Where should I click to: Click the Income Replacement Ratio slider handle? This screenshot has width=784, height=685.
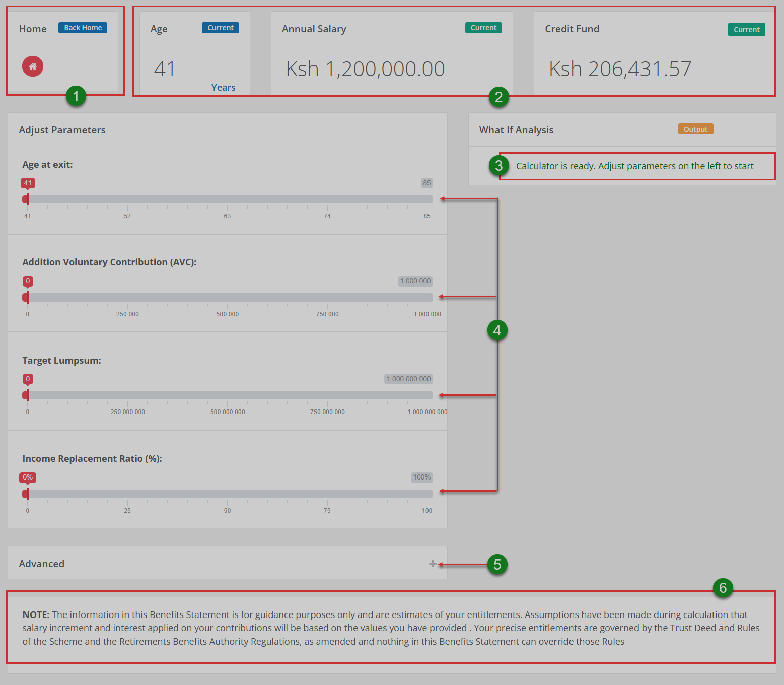pyautogui.click(x=27, y=494)
